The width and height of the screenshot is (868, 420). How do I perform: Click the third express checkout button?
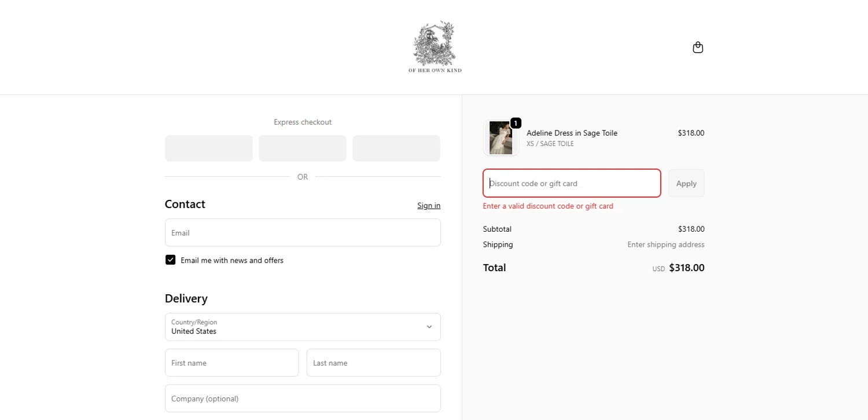click(396, 148)
